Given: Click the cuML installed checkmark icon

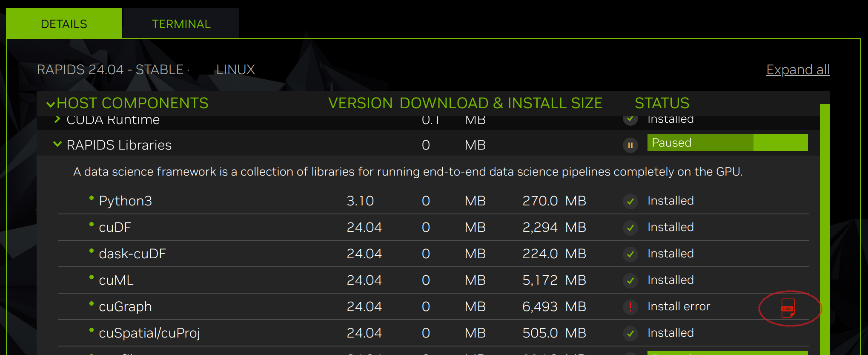Looking at the screenshot, I should coord(630,280).
